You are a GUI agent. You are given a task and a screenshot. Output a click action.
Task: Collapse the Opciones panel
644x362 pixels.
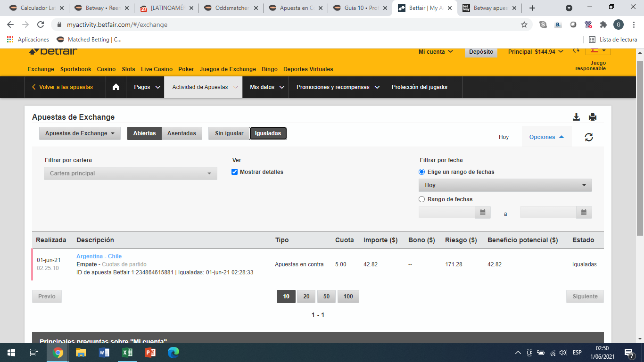pos(547,137)
